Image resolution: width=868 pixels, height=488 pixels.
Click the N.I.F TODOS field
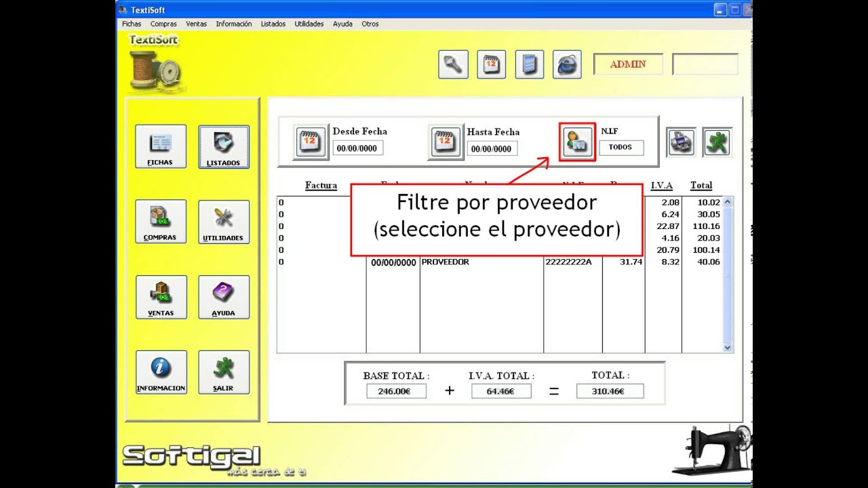pyautogui.click(x=621, y=147)
